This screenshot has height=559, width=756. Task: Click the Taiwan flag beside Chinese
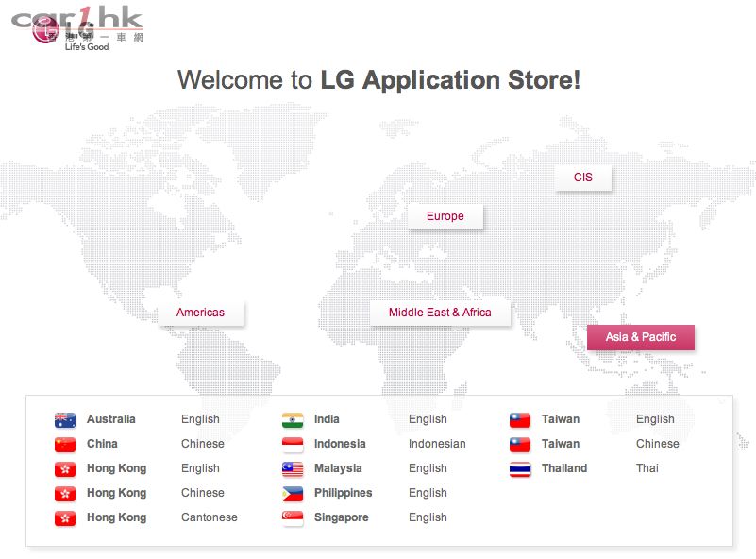[x=520, y=445]
